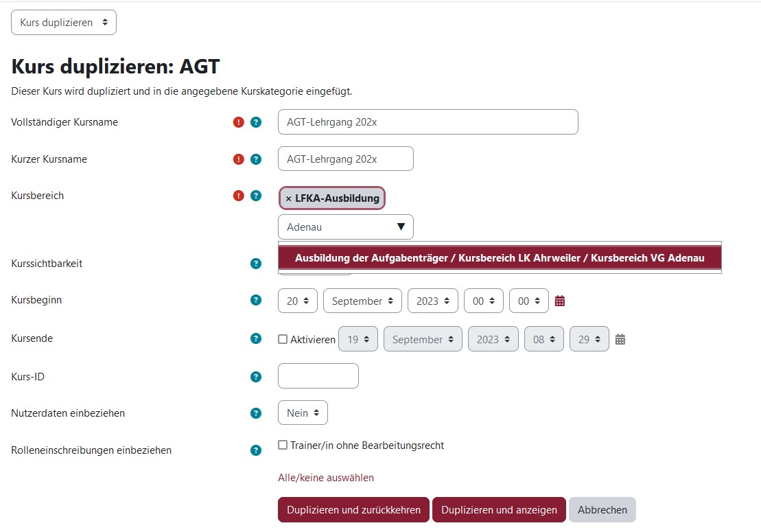Image resolution: width=761 pixels, height=532 pixels.
Task: Open help for Kursbereich field
Action: pos(256,196)
